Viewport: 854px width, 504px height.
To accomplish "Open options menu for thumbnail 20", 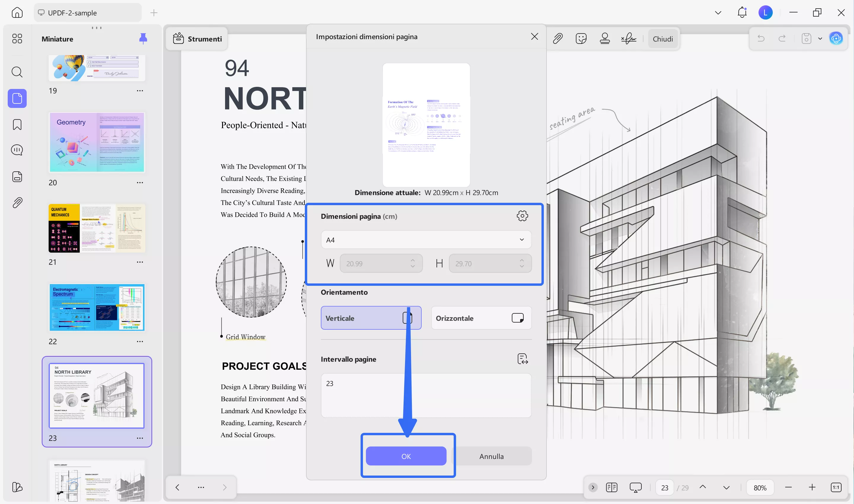I will point(140,183).
